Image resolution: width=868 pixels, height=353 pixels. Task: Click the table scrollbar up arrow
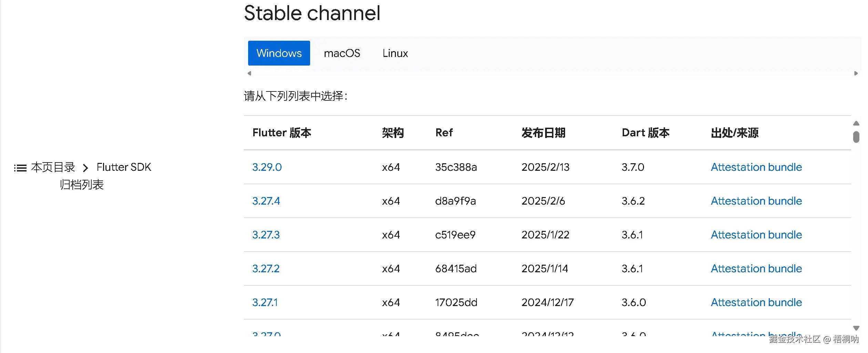(856, 123)
